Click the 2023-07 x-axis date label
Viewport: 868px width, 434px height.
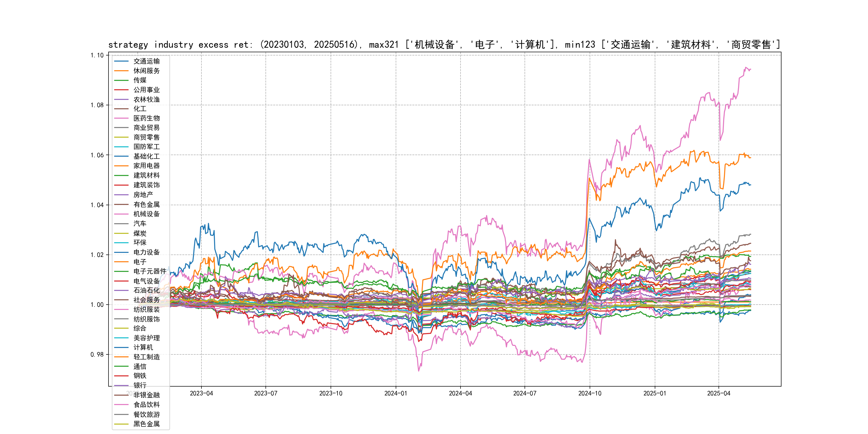click(x=265, y=393)
